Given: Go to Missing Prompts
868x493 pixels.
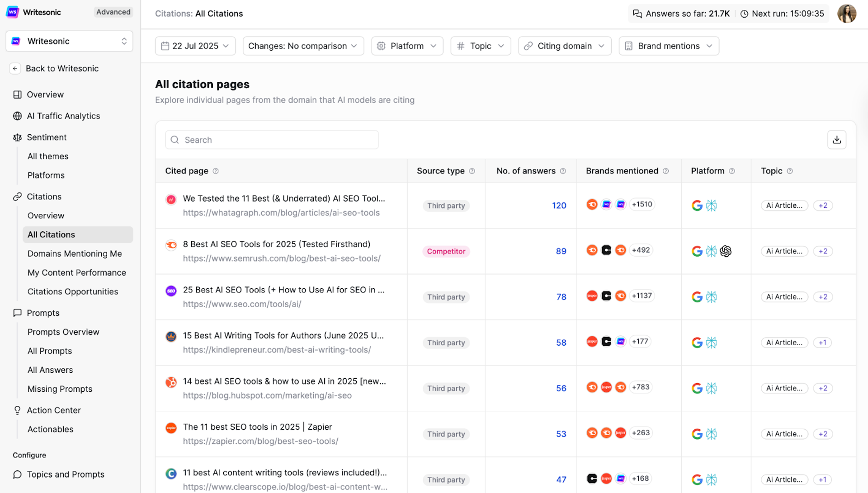Looking at the screenshot, I should 60,389.
